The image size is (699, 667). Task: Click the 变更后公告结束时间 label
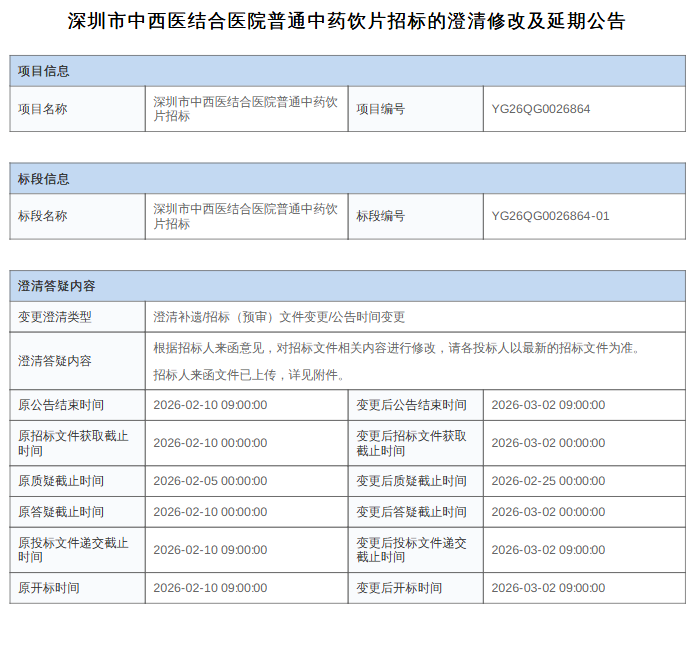[411, 405]
